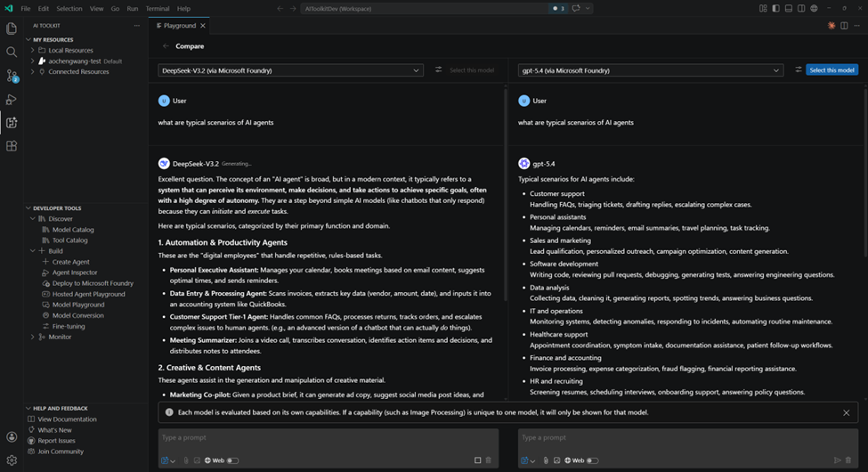Expand the Monitor tree node

[33, 337]
